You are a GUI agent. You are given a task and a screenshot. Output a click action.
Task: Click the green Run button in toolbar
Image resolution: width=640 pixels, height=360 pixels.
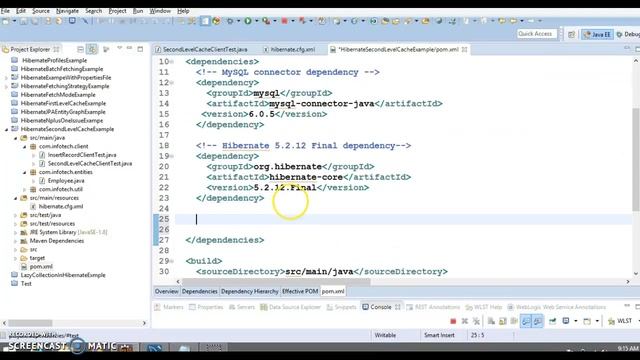[248, 21]
